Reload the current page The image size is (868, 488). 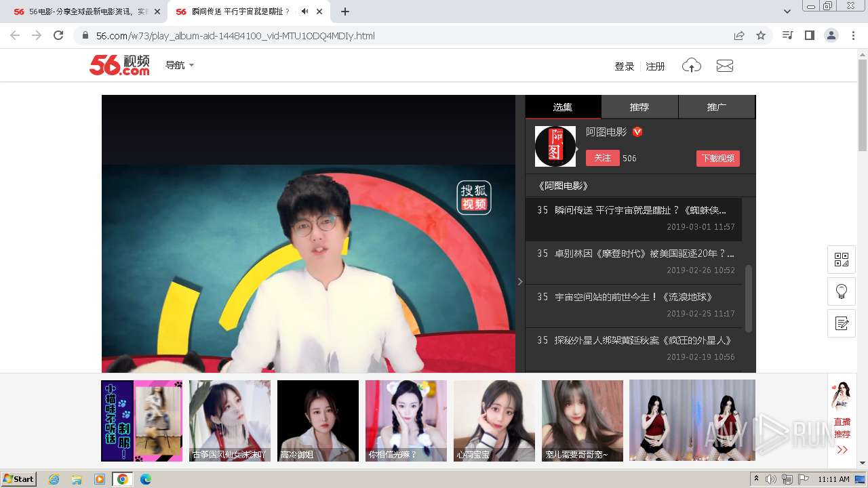58,35
